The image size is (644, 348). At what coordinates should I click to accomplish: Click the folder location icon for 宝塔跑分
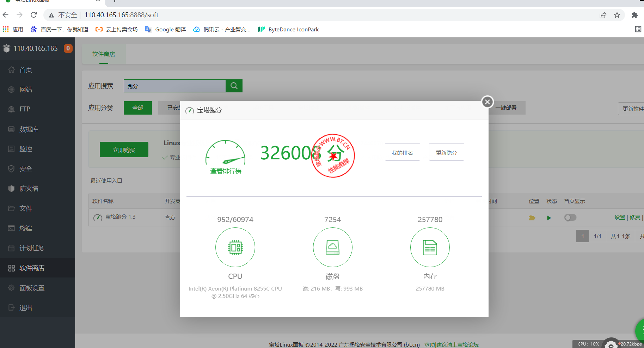pyautogui.click(x=532, y=218)
